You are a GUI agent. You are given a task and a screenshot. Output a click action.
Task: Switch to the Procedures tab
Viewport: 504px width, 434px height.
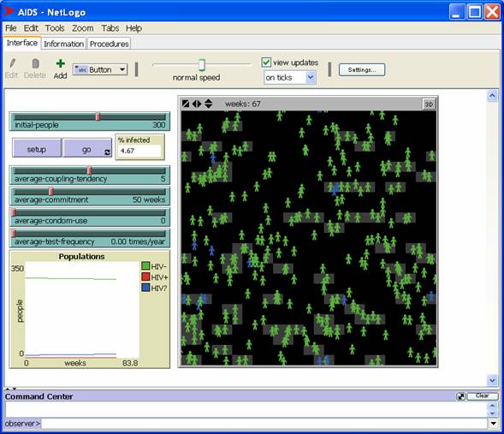109,44
